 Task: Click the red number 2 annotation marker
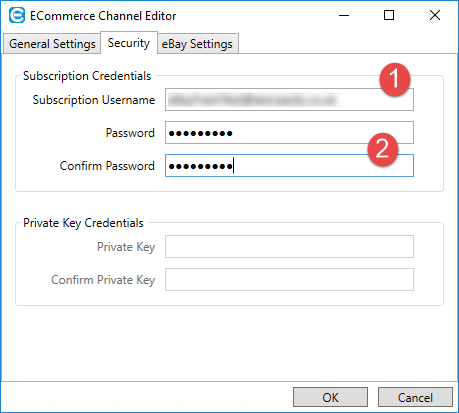click(x=383, y=149)
